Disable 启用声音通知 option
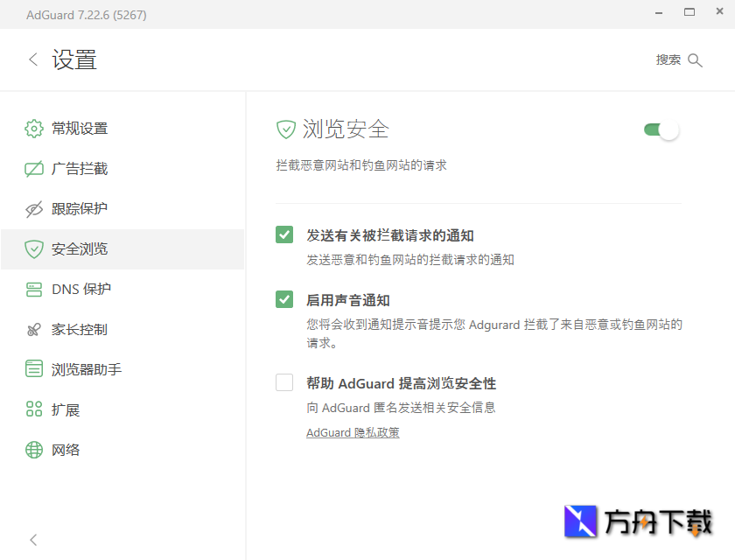Viewport: 735px width, 560px height. (x=284, y=299)
